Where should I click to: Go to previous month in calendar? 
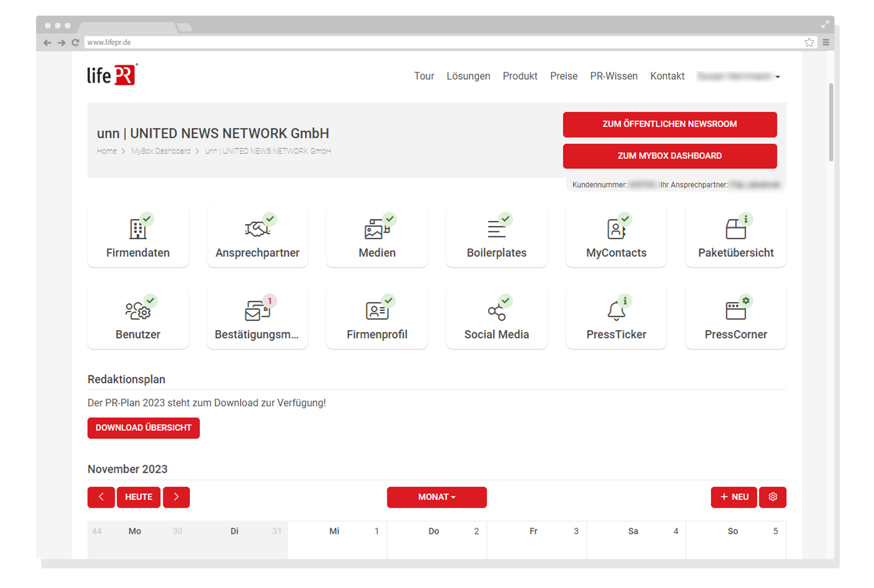tap(101, 497)
